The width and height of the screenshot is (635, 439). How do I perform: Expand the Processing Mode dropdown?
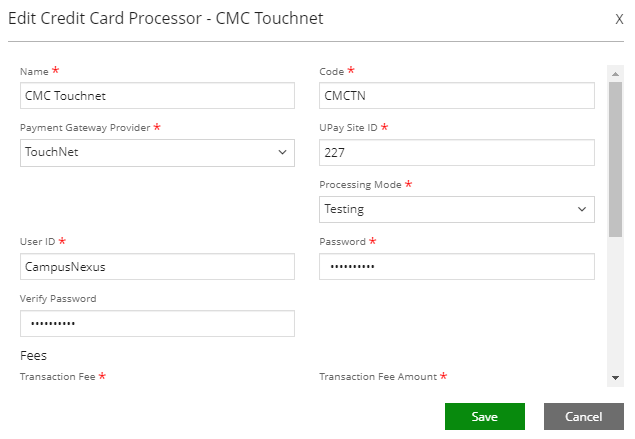pyautogui.click(x=456, y=209)
